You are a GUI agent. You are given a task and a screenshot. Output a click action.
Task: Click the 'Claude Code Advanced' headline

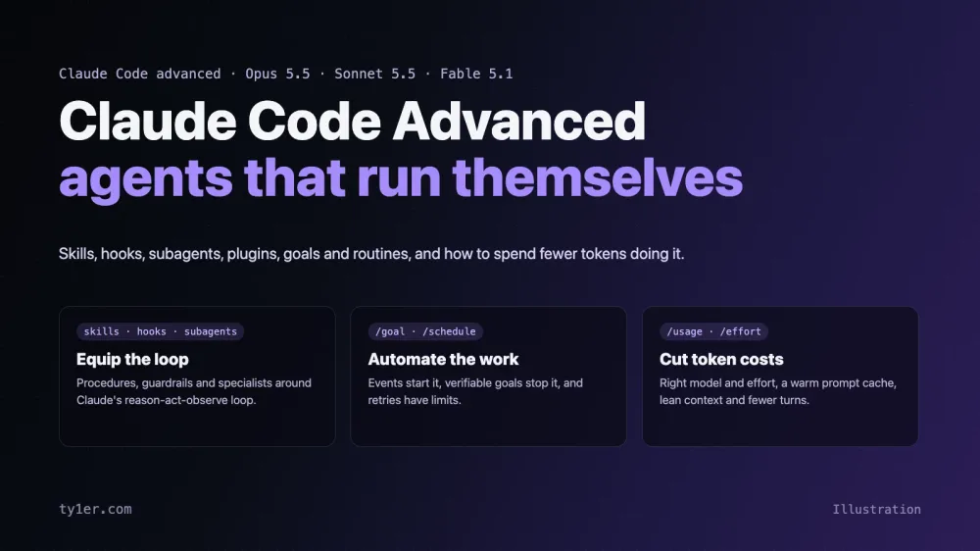coord(352,121)
